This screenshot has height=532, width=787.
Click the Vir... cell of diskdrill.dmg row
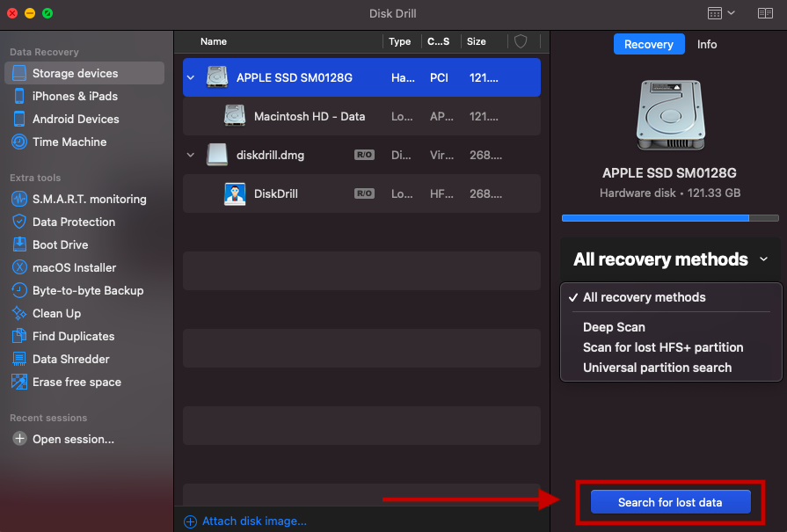(x=441, y=155)
